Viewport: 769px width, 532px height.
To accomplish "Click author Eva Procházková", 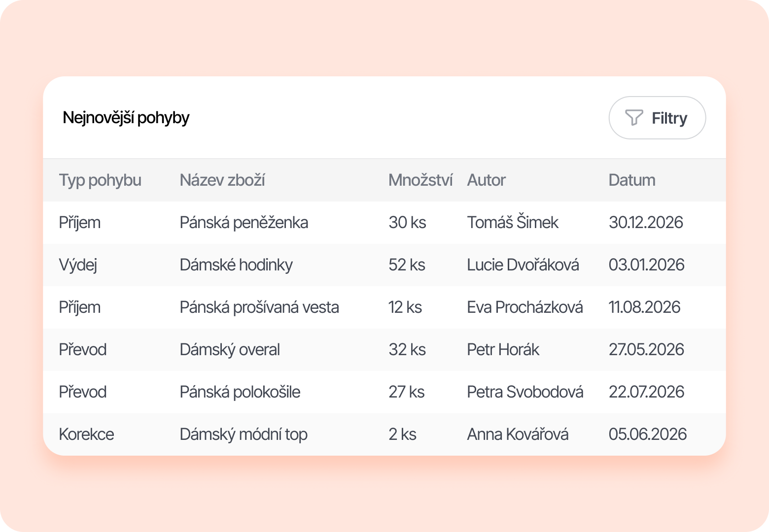I will point(525,307).
